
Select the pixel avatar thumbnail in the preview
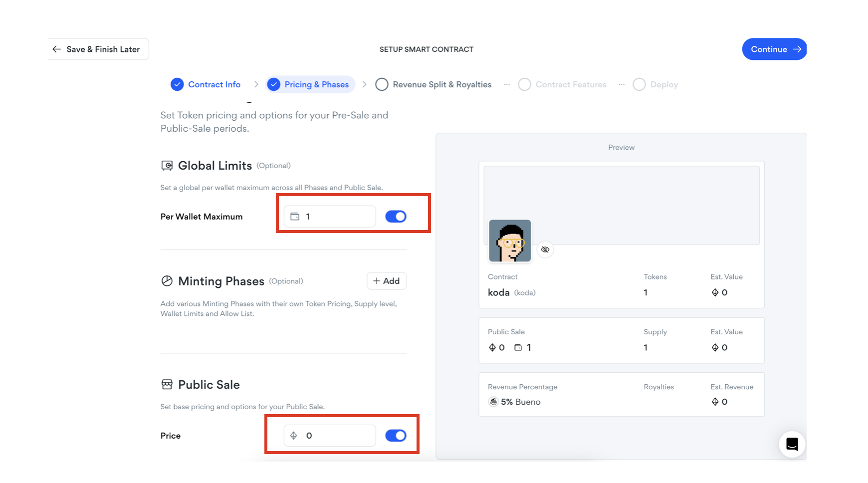tap(510, 241)
